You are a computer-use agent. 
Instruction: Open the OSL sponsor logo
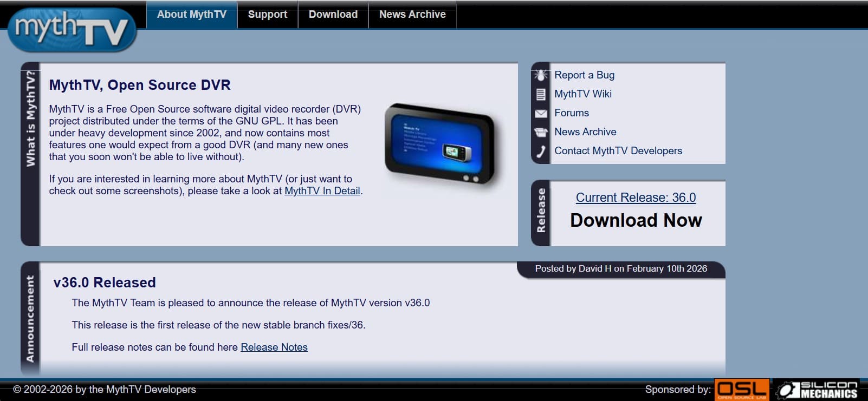(x=742, y=390)
